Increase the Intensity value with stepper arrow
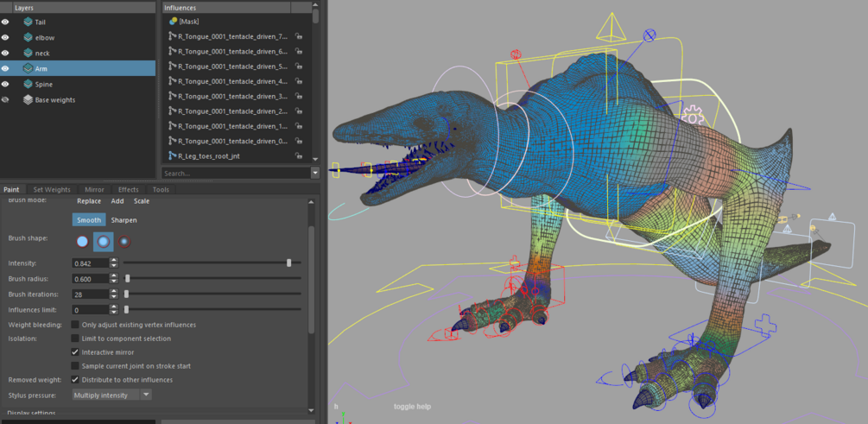868x424 pixels. [114, 260]
